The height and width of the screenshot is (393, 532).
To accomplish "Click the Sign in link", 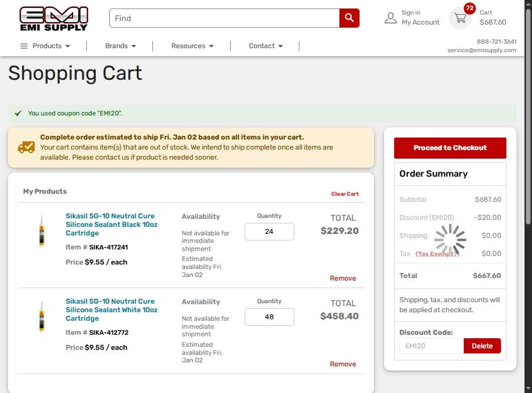I will tap(411, 13).
